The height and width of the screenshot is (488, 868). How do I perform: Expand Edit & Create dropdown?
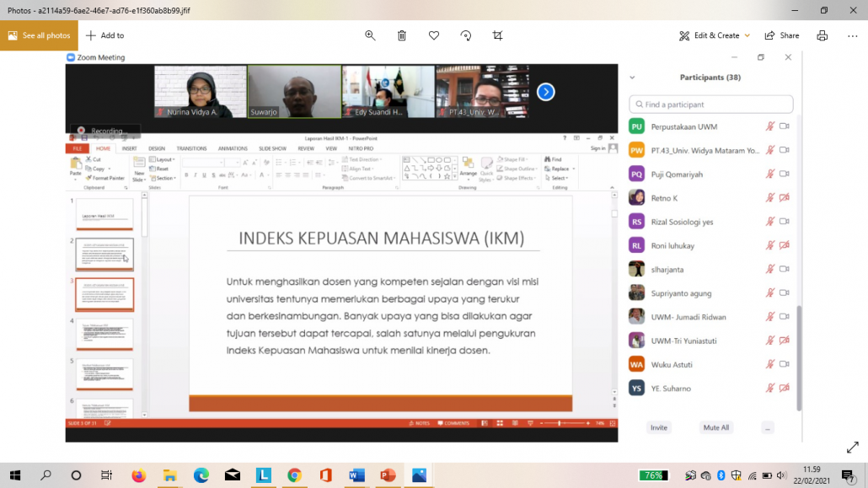coord(747,35)
